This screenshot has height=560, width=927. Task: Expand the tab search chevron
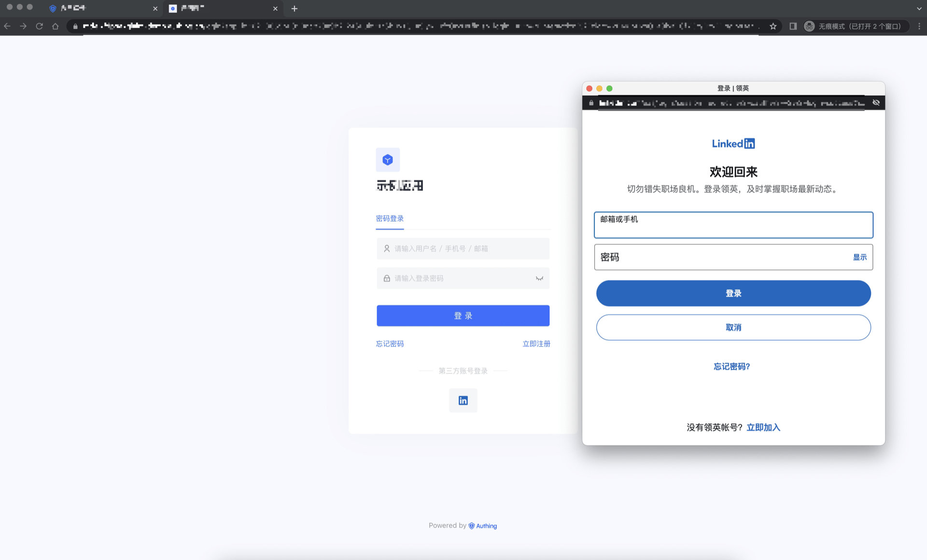pyautogui.click(x=919, y=9)
